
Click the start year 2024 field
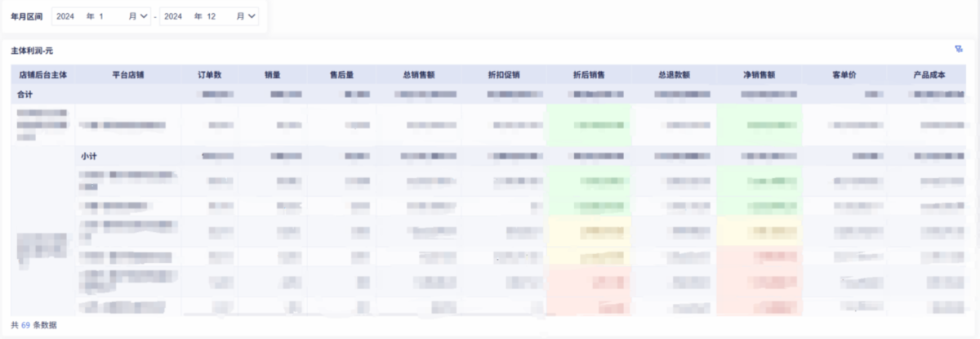[x=65, y=16]
